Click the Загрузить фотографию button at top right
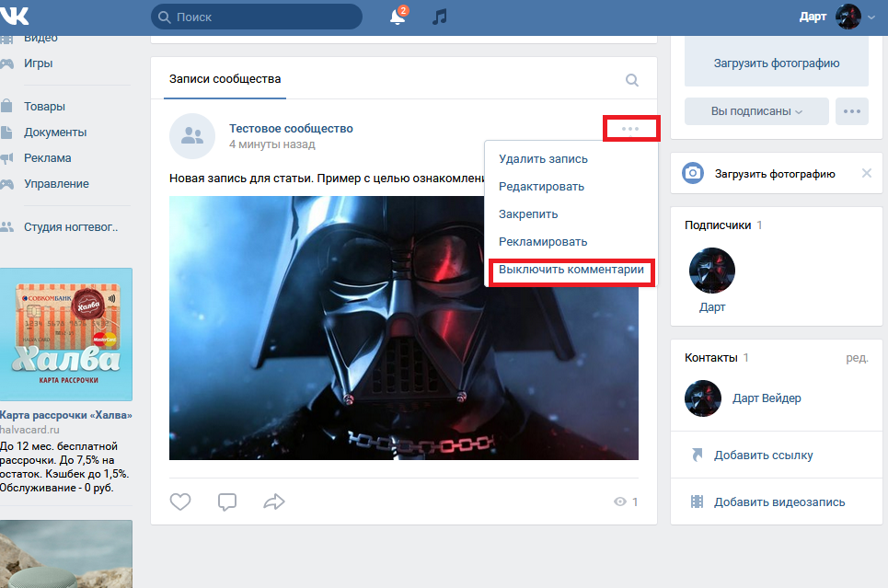The image size is (888, 588). point(777,63)
